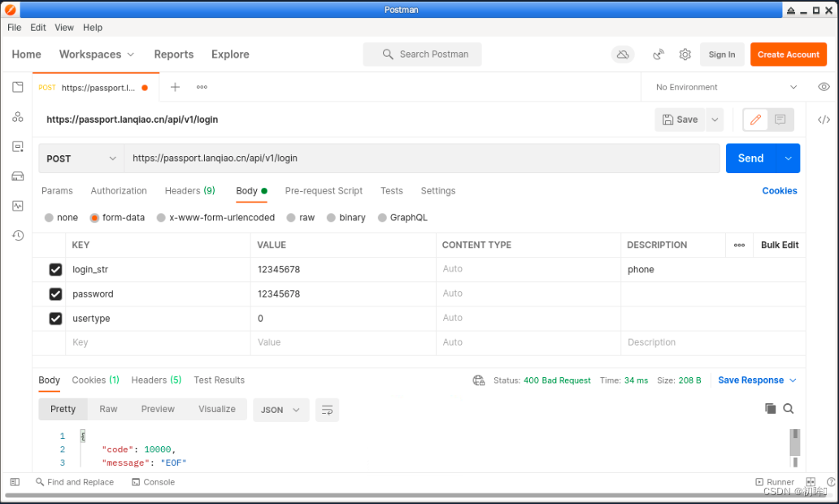Click the Save button
Screen dimensions: 839x504
680,119
